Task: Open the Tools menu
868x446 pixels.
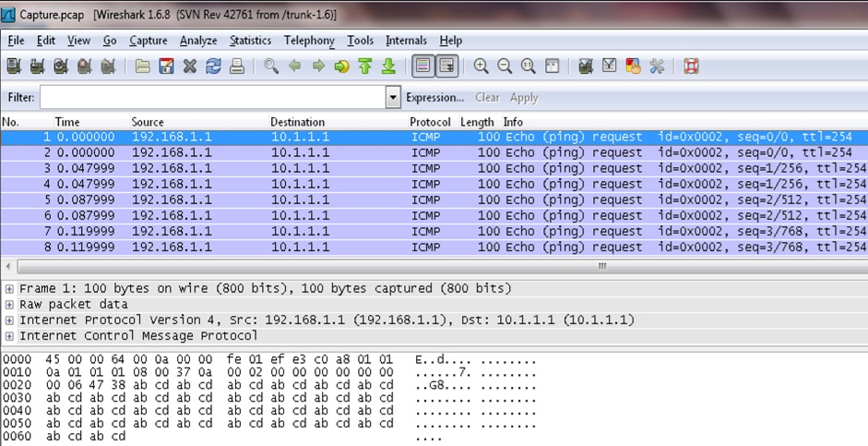Action: coord(360,41)
